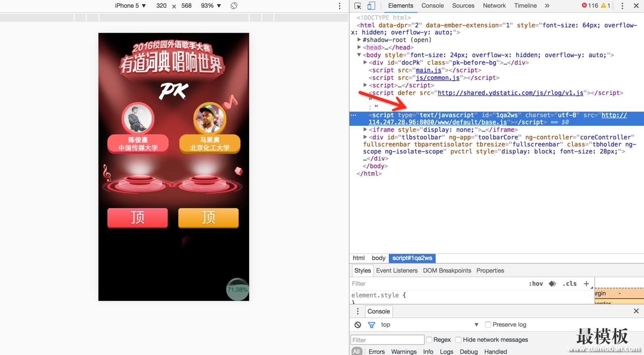
Task: Expand the collapsed inline script node
Action: pyautogui.click(x=365, y=85)
